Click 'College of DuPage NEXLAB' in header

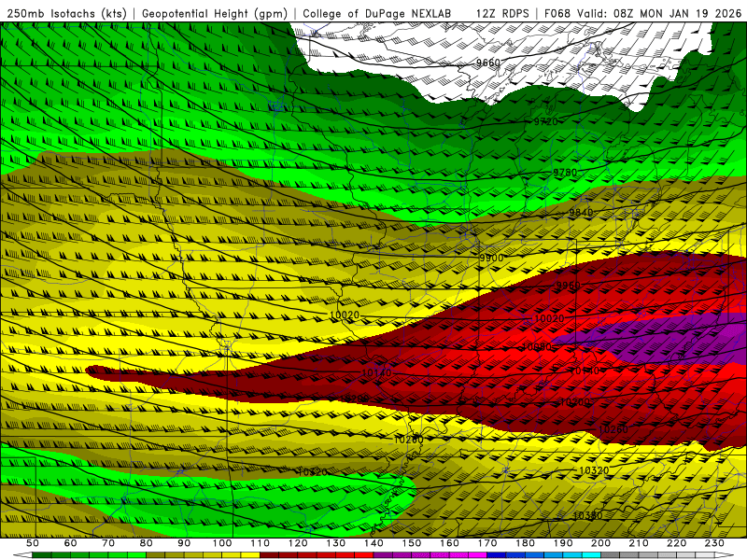[377, 13]
